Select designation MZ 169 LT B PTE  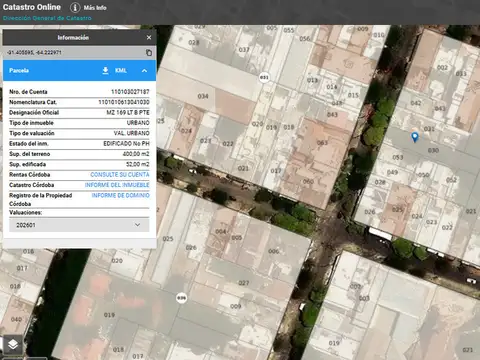(x=128, y=112)
